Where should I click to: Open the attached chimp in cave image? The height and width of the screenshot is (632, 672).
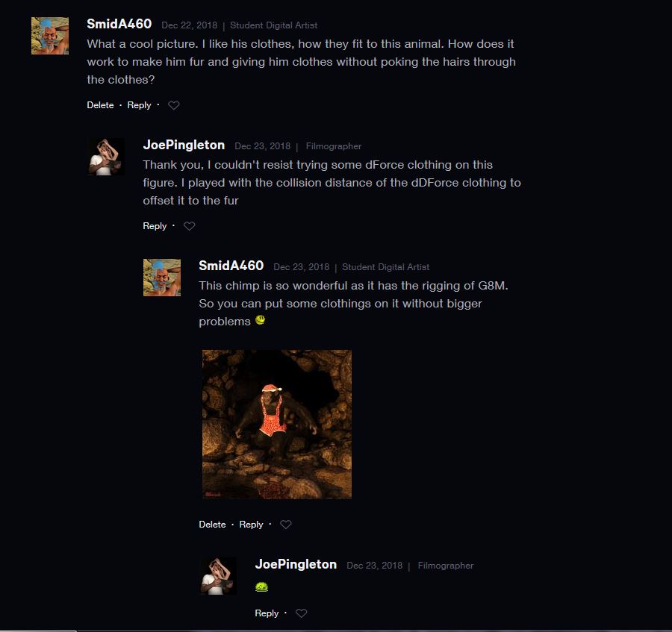pyautogui.click(x=277, y=425)
